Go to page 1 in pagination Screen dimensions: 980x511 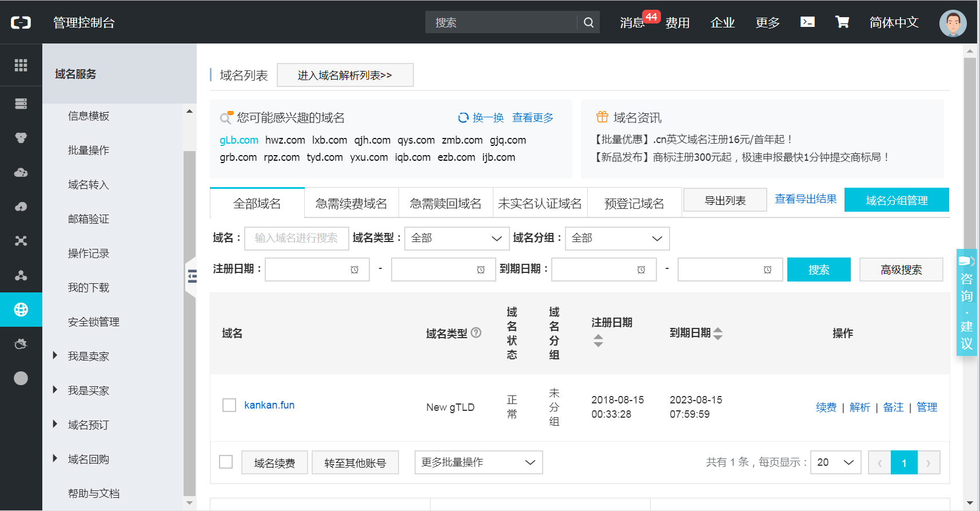tap(904, 462)
